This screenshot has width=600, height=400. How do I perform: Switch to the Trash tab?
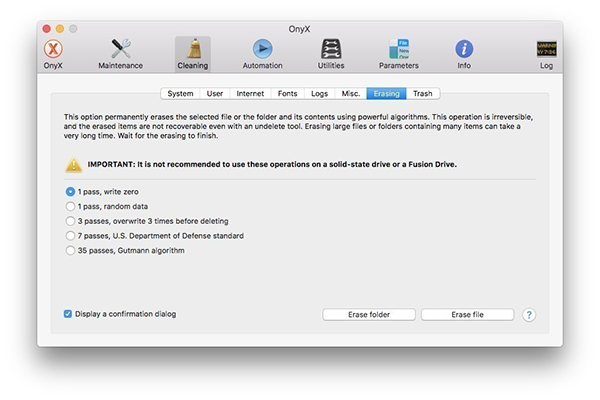[423, 94]
